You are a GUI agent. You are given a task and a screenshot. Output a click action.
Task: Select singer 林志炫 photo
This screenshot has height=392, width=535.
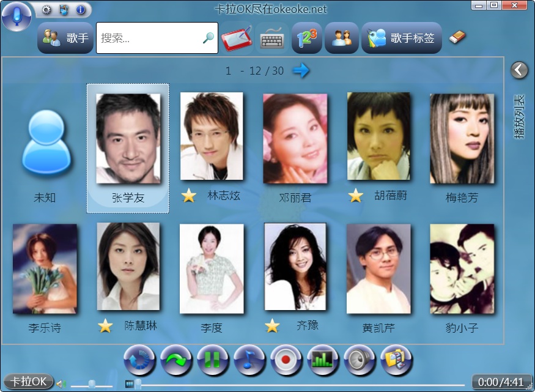click(212, 136)
